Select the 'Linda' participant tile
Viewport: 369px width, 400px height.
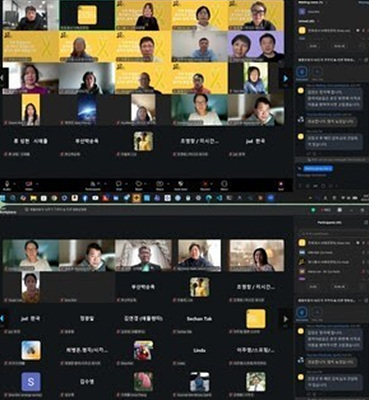[199, 350]
